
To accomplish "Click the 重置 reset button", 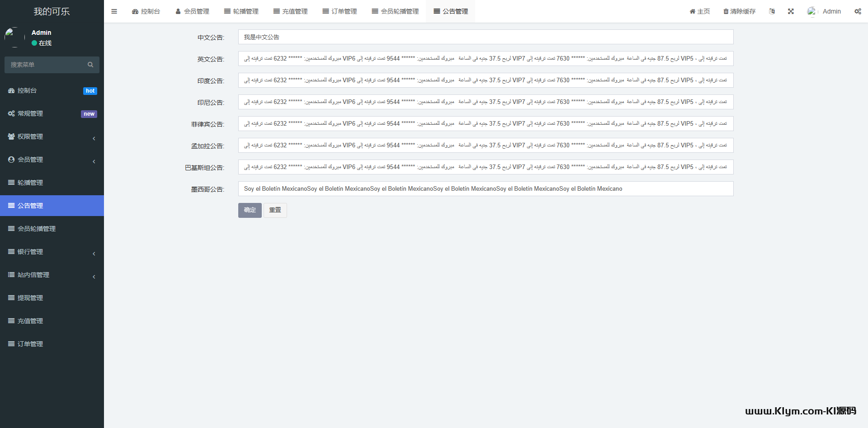I will 275,210.
